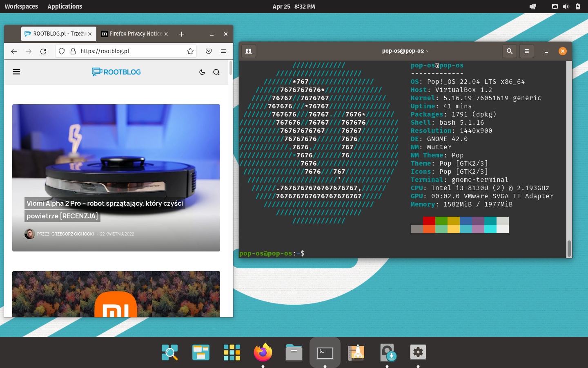Open Firefox's hamburger menu
The image size is (588, 368).
click(223, 51)
